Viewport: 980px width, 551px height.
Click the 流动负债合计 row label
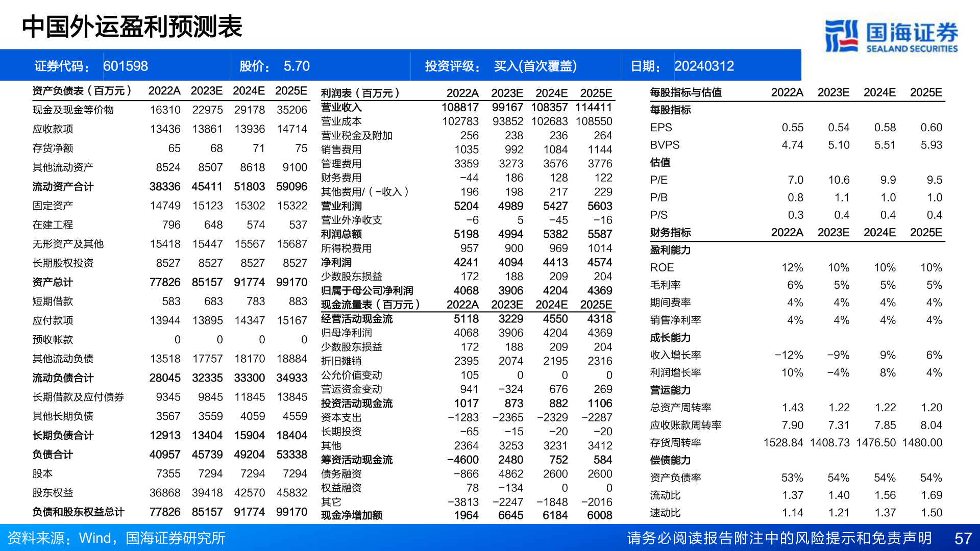point(63,378)
